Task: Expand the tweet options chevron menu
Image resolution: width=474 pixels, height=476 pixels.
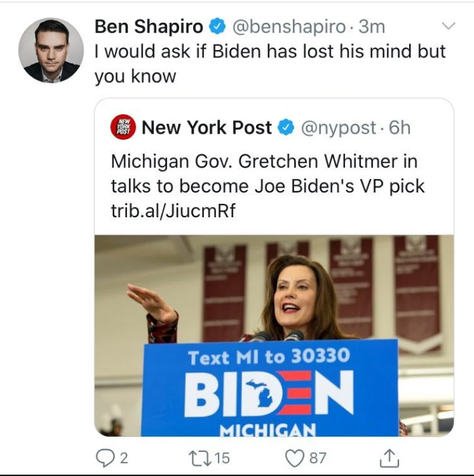Action: [449, 26]
